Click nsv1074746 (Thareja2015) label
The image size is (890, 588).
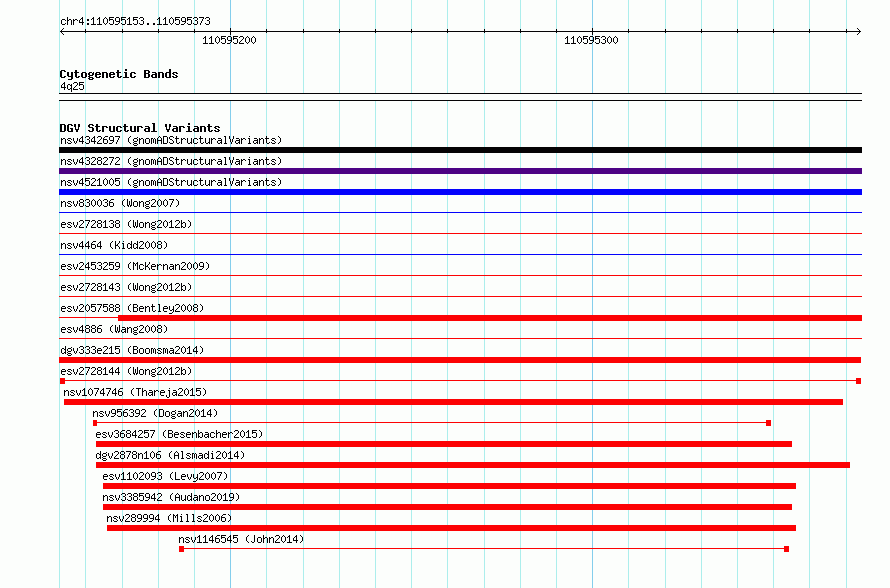tap(135, 392)
